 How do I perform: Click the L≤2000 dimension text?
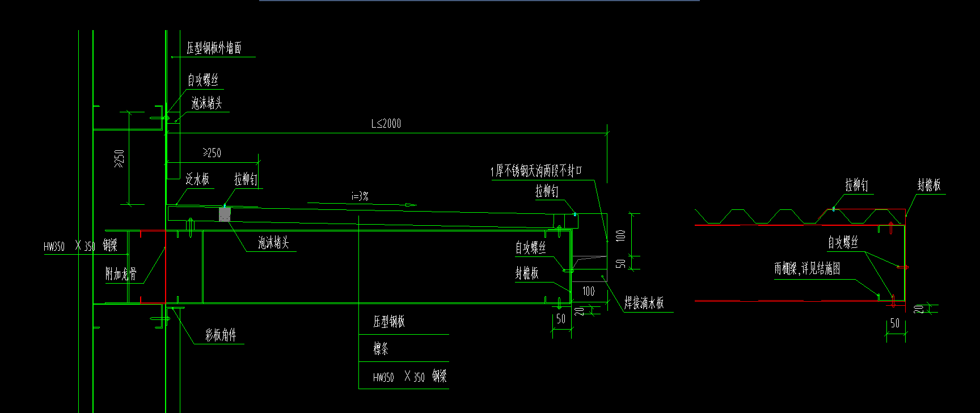pos(386,123)
